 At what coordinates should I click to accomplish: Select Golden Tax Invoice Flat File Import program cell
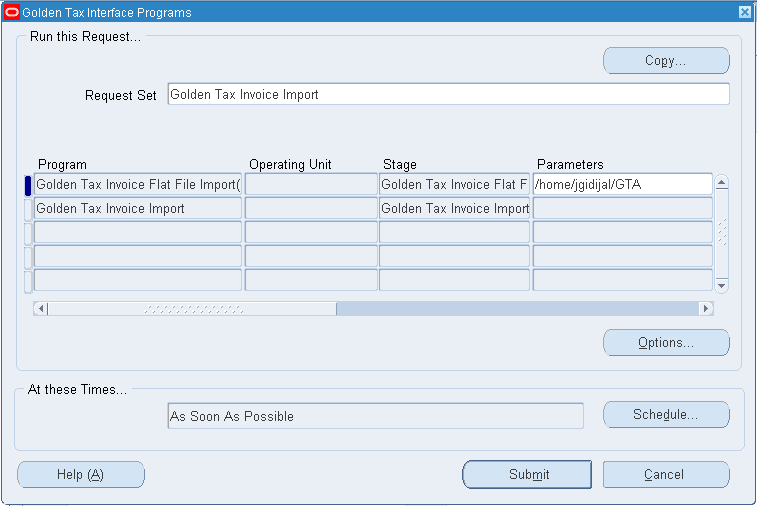pos(138,184)
